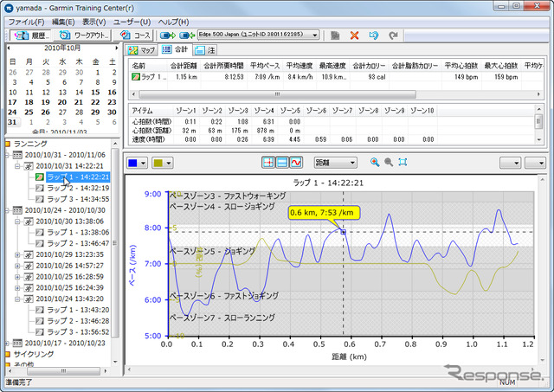Viewport: 554px width, 392px height.
Task: Click the 合計距離 column header
Action: (x=184, y=66)
